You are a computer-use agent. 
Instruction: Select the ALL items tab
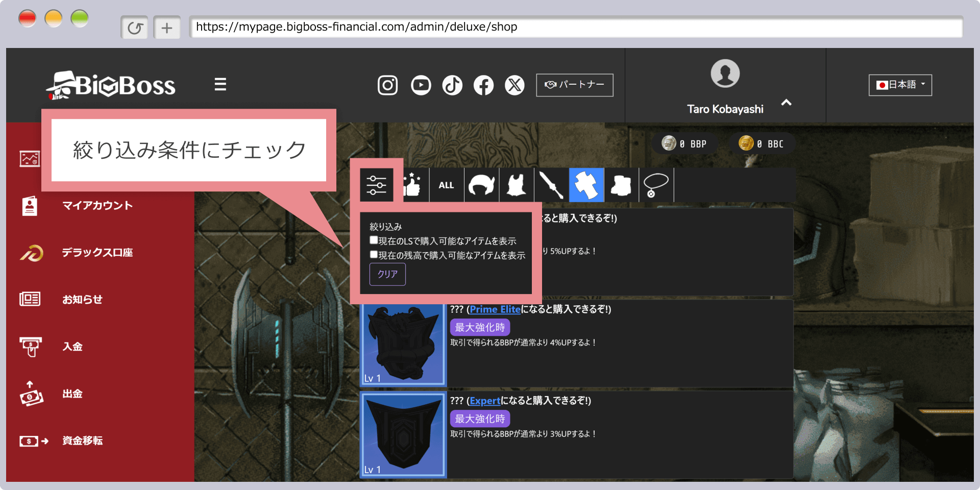pyautogui.click(x=446, y=185)
